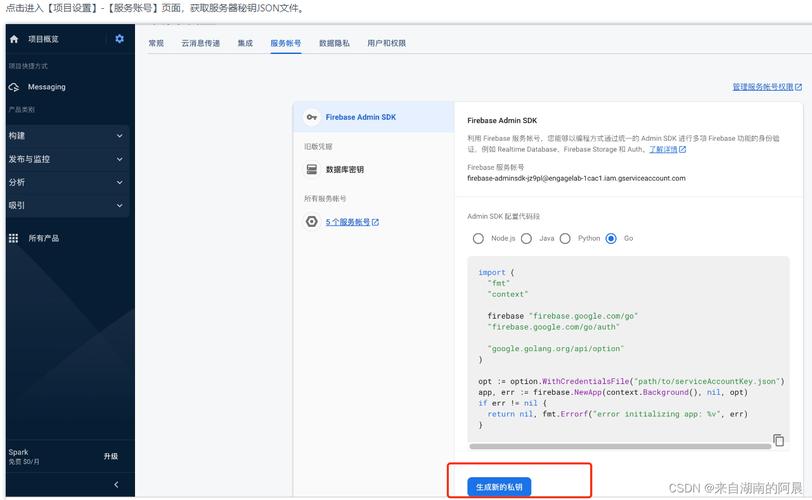Click the service account email address text

(576, 178)
